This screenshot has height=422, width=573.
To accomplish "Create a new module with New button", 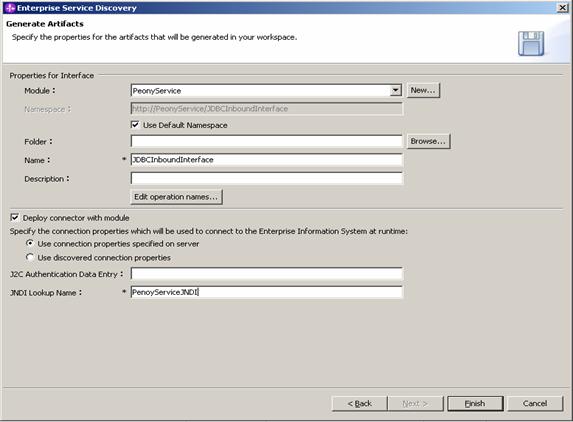I will click(423, 90).
